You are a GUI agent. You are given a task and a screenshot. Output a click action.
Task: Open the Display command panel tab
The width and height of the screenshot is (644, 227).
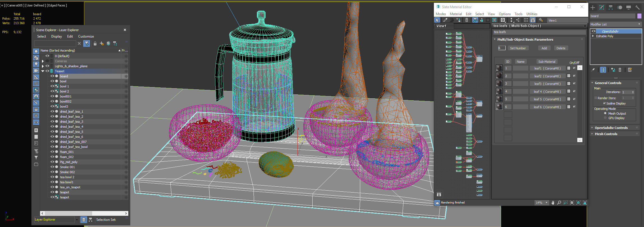click(x=629, y=8)
